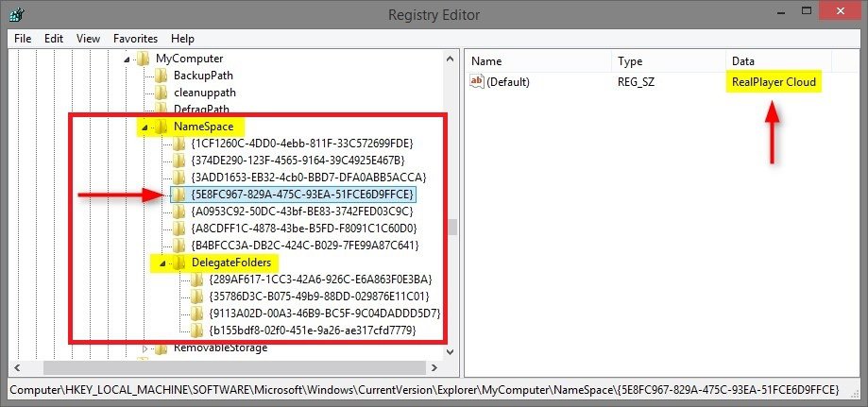
Task: Click the Registry Editor app icon in title bar
Action: click(x=16, y=14)
